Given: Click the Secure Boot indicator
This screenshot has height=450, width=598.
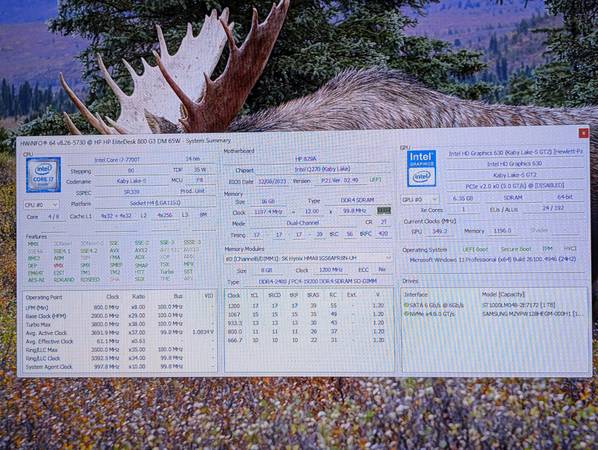Looking at the screenshot, I should click(516, 249).
